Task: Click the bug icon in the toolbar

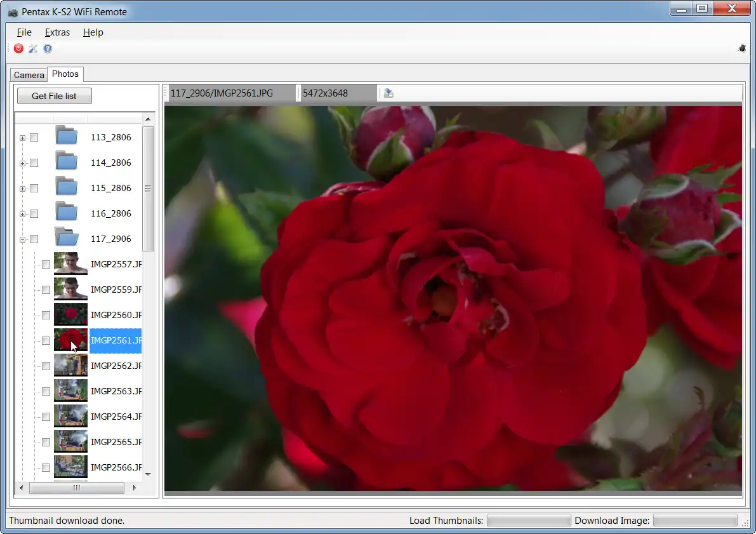Action: point(742,48)
